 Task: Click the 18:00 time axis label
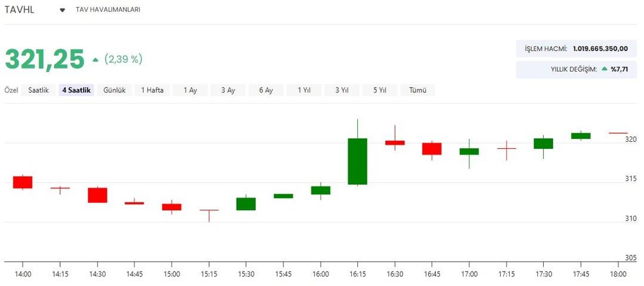[618, 273]
